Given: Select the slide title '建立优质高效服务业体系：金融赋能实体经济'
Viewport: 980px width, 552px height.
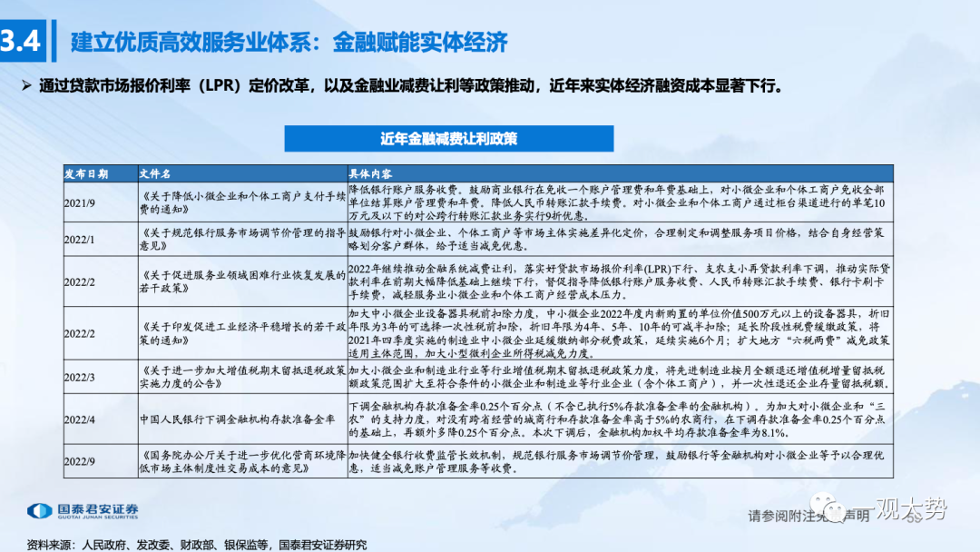Looking at the screenshot, I should [x=289, y=42].
